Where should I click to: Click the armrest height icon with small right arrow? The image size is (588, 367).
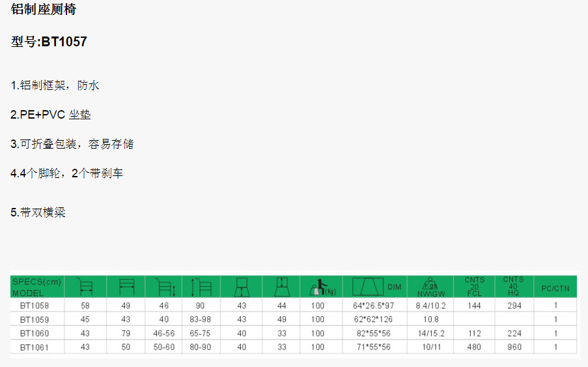tap(165, 287)
